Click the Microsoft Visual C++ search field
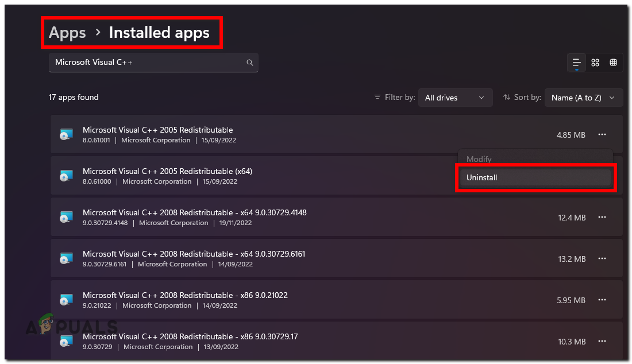The height and width of the screenshot is (364, 632). tap(153, 63)
